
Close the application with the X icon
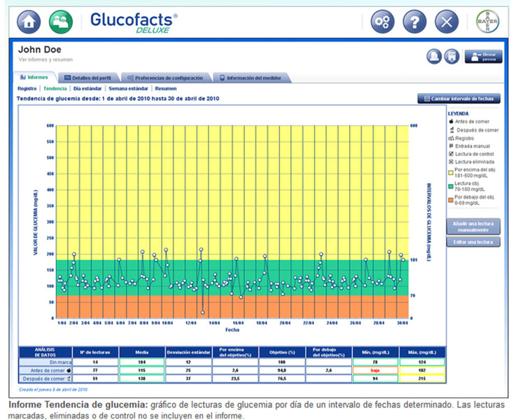(447, 22)
